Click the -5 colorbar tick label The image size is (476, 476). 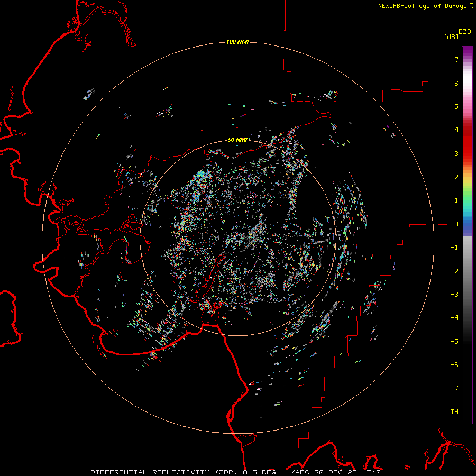click(454, 342)
